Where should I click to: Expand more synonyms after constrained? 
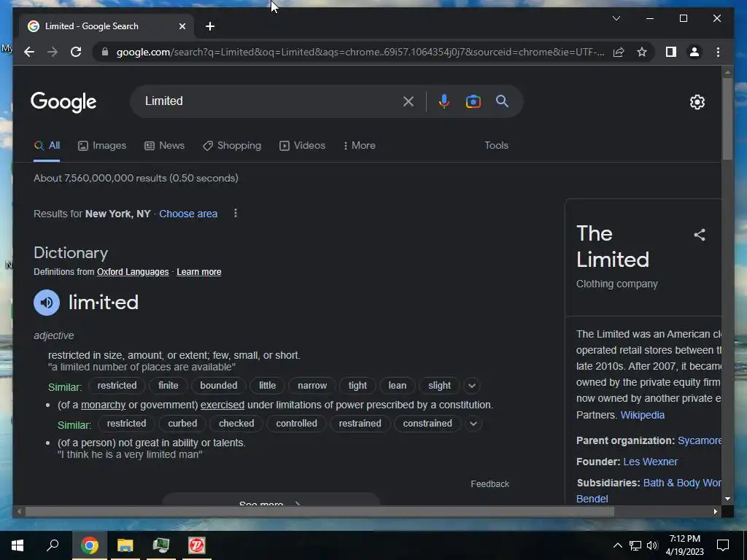tap(473, 424)
